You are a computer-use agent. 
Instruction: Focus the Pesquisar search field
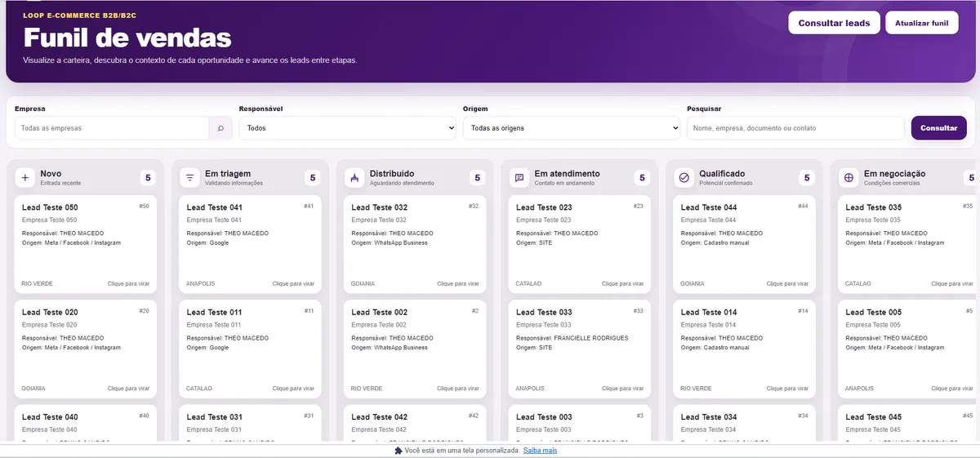pyautogui.click(x=795, y=128)
